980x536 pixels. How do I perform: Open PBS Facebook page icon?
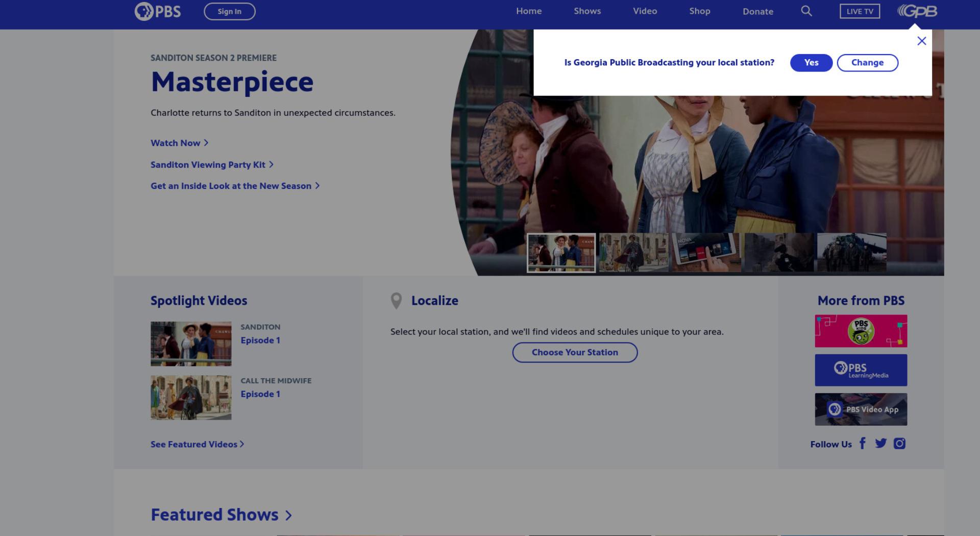(863, 443)
